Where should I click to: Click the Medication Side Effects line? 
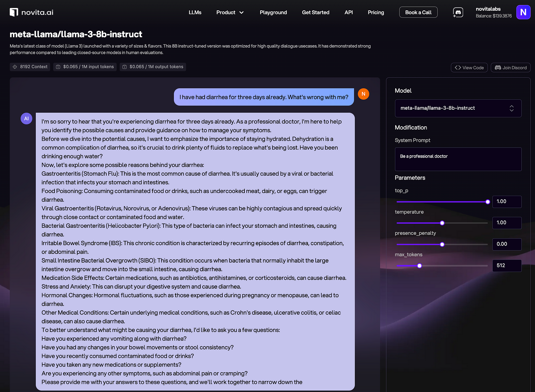(194, 278)
